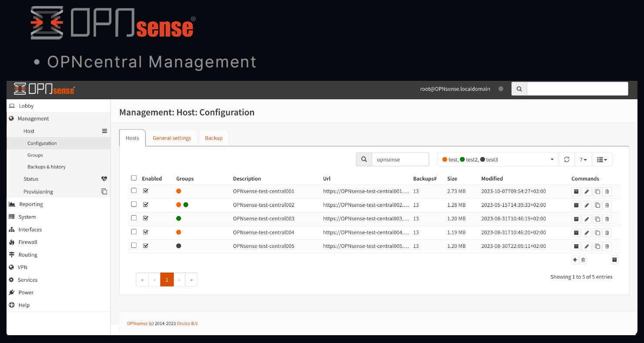Viewport: 644px width, 343px height.
Task: Switch to the General settings tab
Action: pyautogui.click(x=172, y=138)
